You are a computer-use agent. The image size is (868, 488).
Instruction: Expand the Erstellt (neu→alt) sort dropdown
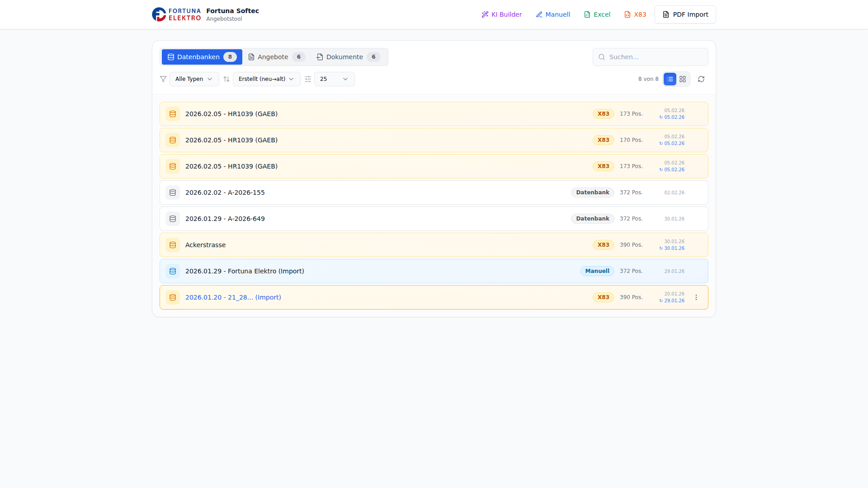coord(266,79)
